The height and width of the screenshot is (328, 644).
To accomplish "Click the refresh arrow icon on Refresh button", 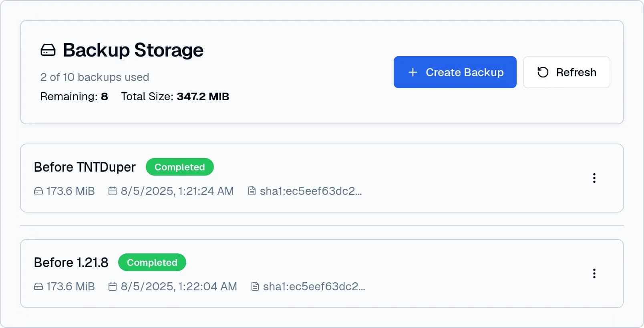I will [542, 72].
